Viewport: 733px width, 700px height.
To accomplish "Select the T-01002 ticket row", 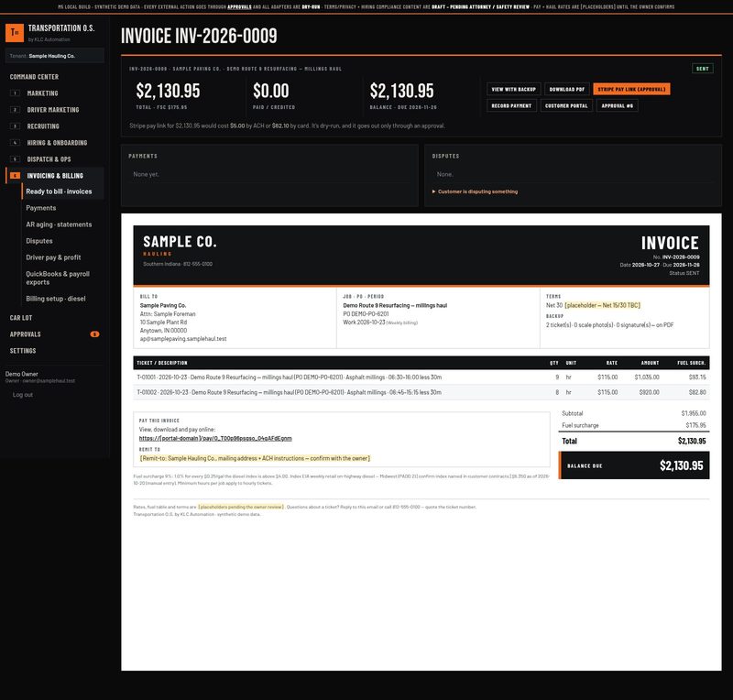I will click(x=421, y=392).
